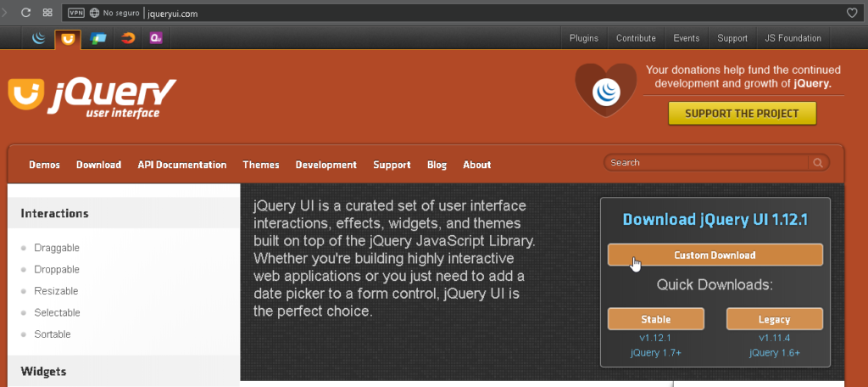Open the About menu item

(477, 165)
